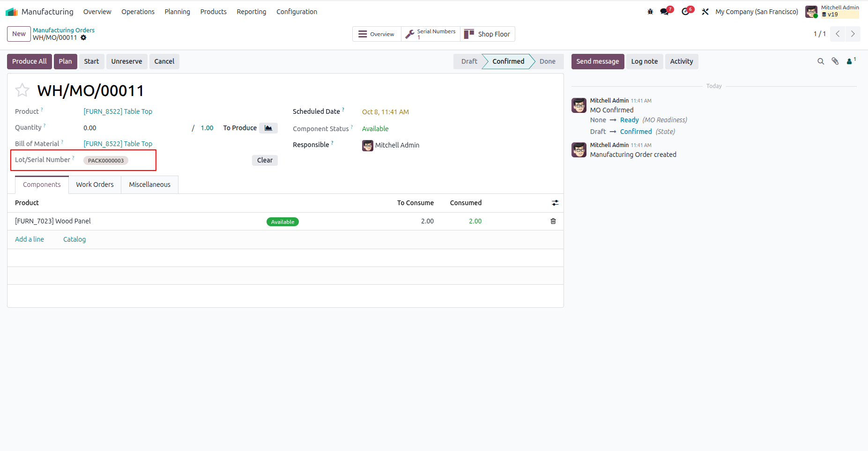
Task: Click the attachments paperclip icon
Action: (835, 61)
